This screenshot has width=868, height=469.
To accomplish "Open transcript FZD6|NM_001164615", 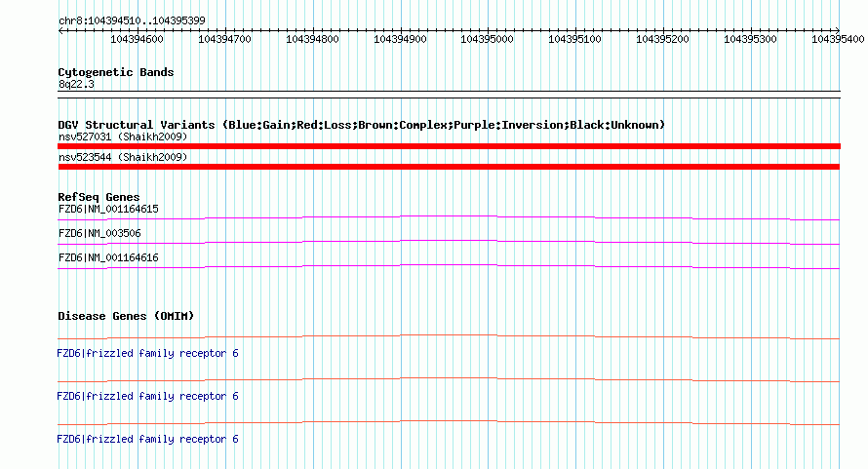I will pyautogui.click(x=108, y=210).
